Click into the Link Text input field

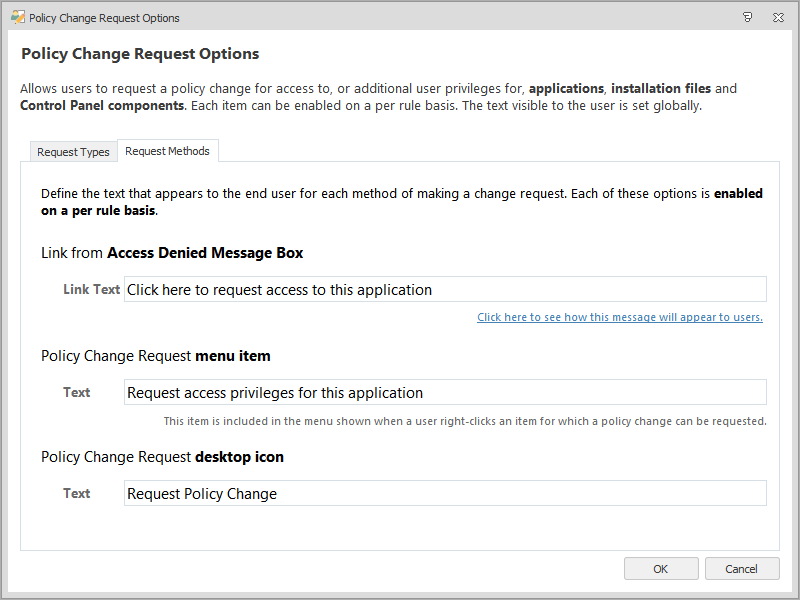[x=445, y=290]
